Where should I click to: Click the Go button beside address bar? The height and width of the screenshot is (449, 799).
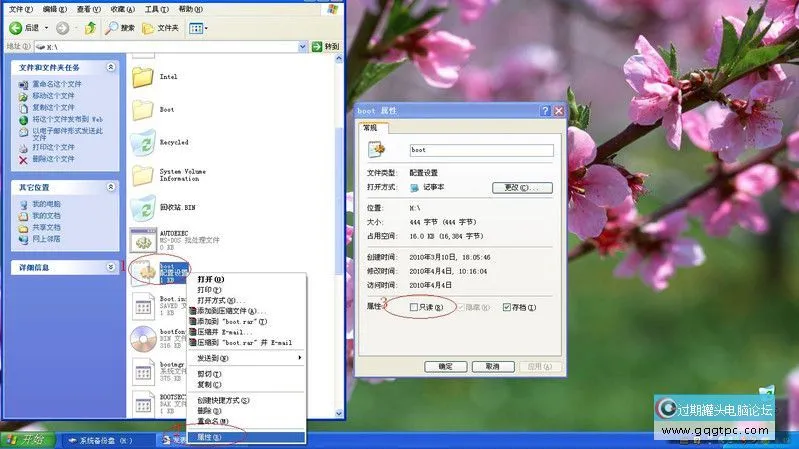click(x=325, y=46)
